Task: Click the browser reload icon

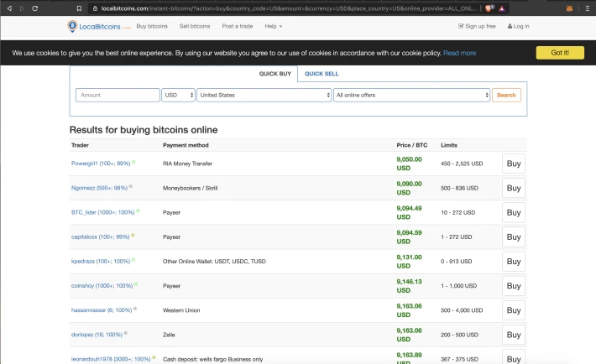Action: coord(34,8)
